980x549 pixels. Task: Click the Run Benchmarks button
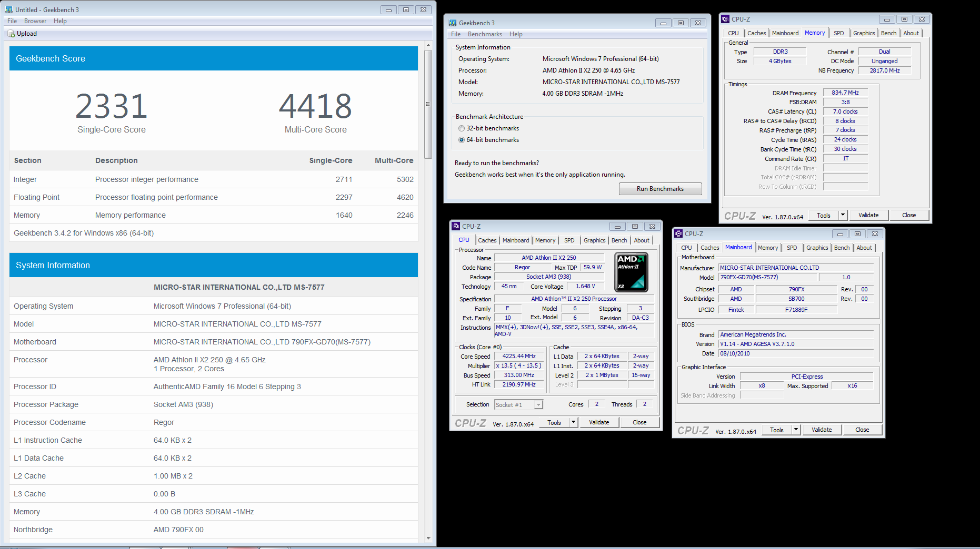tap(660, 189)
